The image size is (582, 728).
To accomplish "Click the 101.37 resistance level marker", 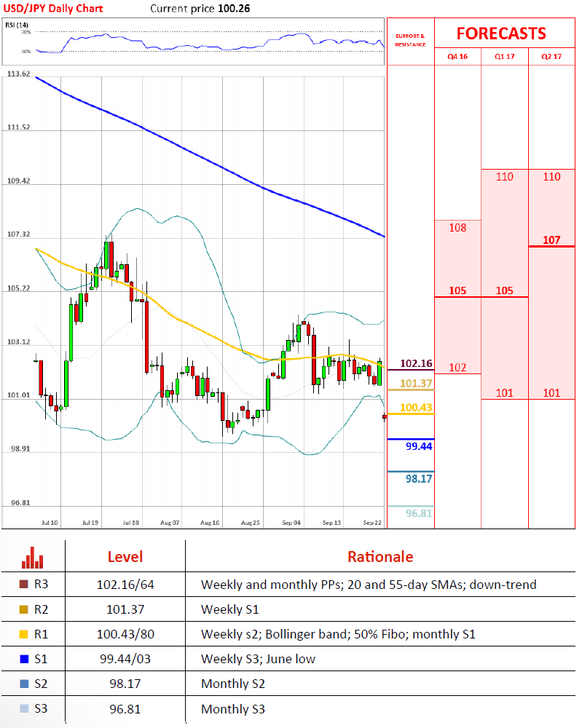I will click(x=416, y=384).
